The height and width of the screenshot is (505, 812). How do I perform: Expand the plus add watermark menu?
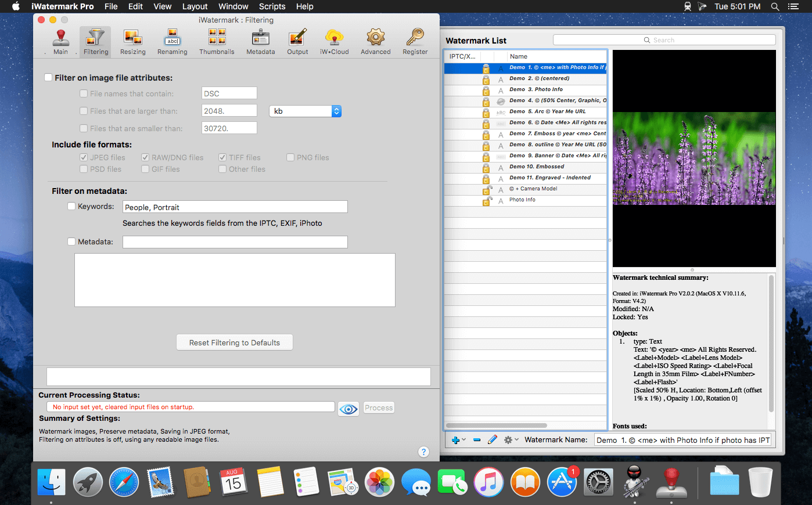pyautogui.click(x=458, y=440)
